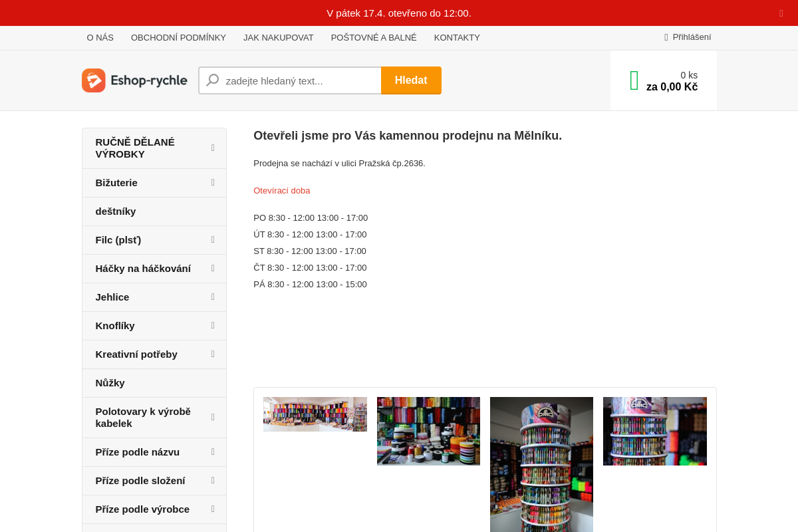Open the tall DMC thread stand photo
The height and width of the screenshot is (532, 798).
[541, 464]
